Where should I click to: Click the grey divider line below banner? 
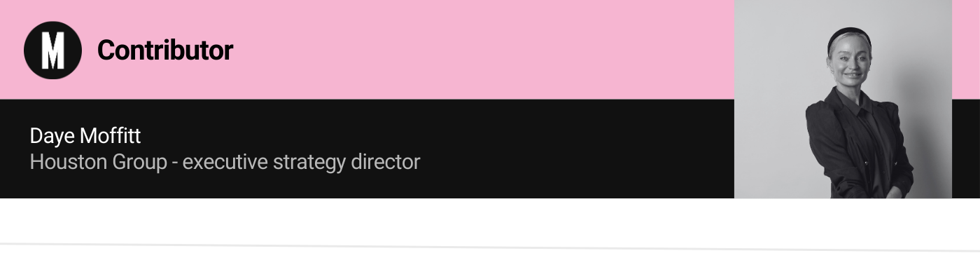490,247
